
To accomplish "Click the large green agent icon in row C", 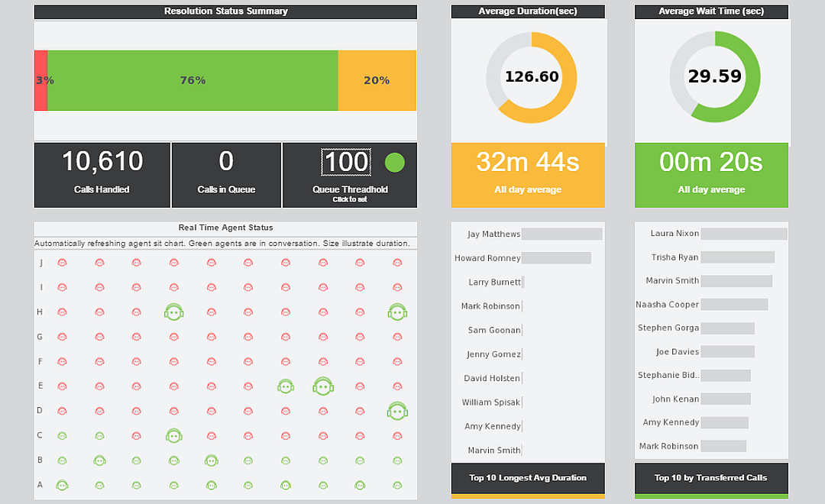I will click(x=173, y=435).
